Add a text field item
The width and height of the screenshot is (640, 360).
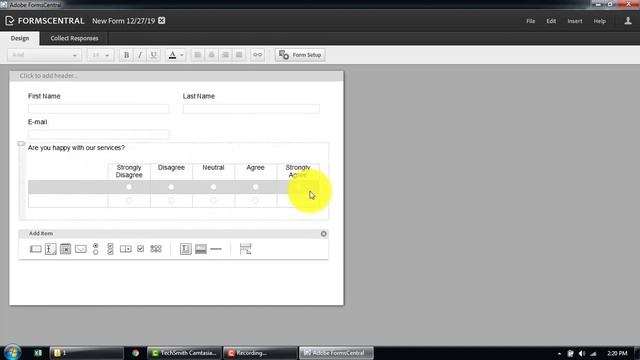(x=36, y=249)
